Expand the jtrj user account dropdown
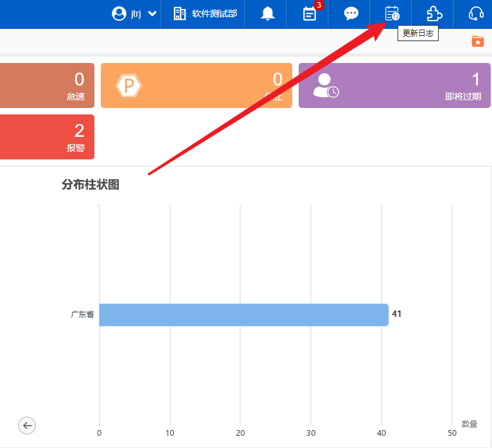Screen dimensions: 492x448 tap(152, 13)
